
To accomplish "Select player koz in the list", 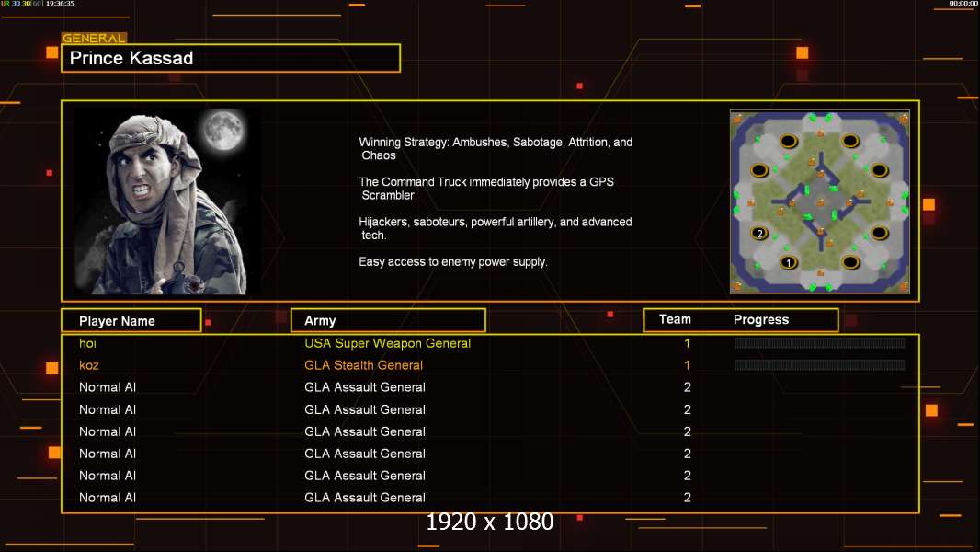I will coord(89,365).
